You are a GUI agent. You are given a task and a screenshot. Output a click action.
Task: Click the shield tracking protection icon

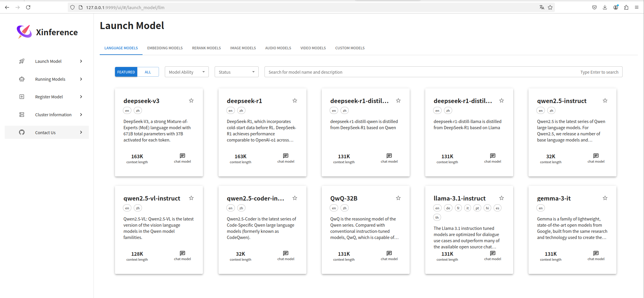pos(72,7)
